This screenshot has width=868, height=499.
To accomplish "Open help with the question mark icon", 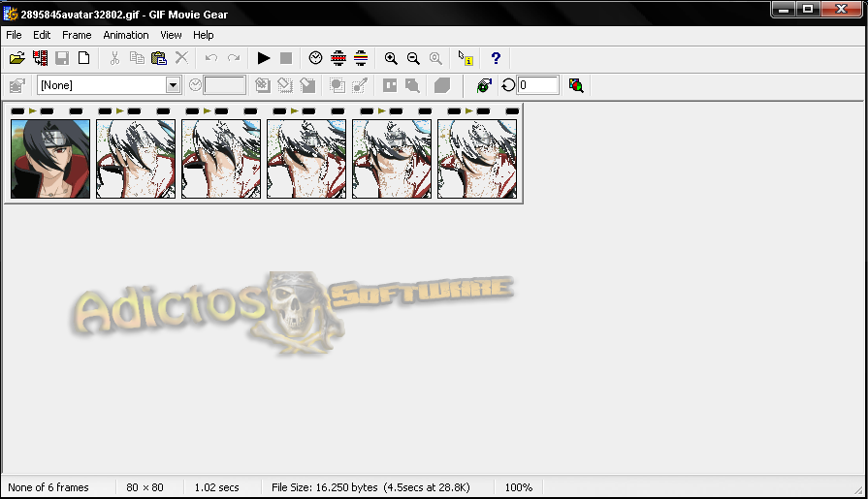I will pyautogui.click(x=496, y=58).
